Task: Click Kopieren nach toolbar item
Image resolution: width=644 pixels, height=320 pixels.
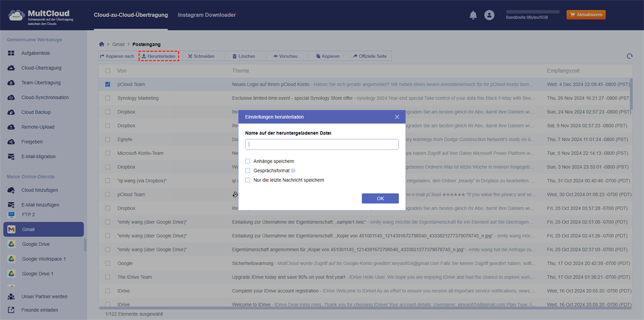Action: pyautogui.click(x=117, y=56)
